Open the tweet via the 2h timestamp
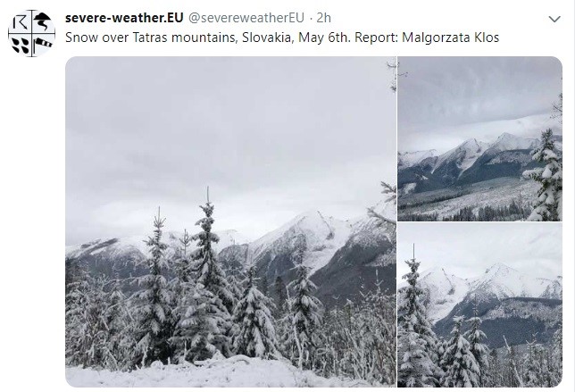The image size is (575, 392). 323,18
